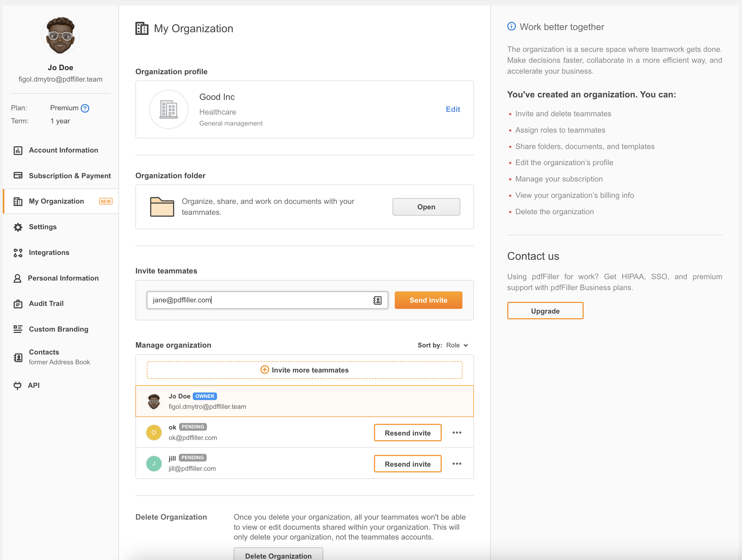
Task: Open Subscription & Payment section
Action: [69, 176]
